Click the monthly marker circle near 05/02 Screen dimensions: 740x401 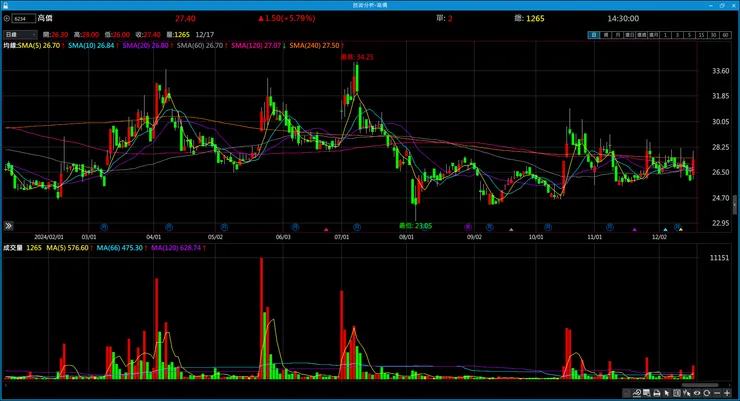coord(224,227)
